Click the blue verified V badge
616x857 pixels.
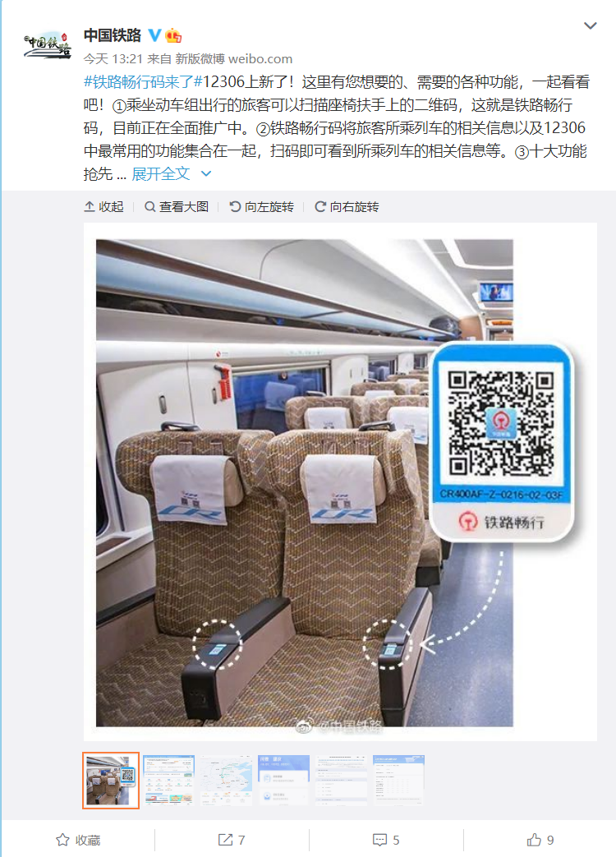tap(154, 35)
